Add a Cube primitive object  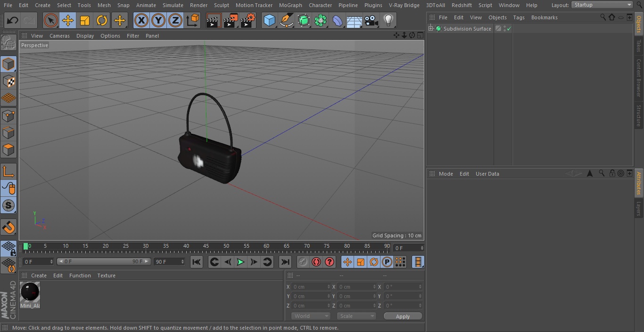point(269,20)
